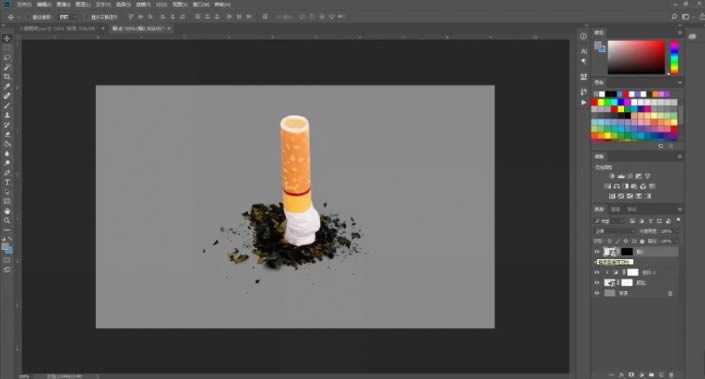Open the layer blend mode dropdown
This screenshot has height=379, width=705.
[x=614, y=231]
